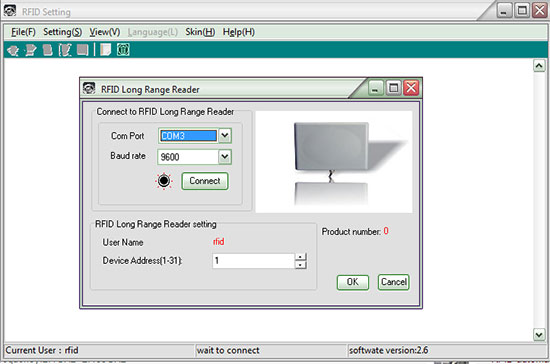Close the RFID Long Range Reader dialog
Image resolution: width=550 pixels, height=364 pixels.
tap(411, 88)
